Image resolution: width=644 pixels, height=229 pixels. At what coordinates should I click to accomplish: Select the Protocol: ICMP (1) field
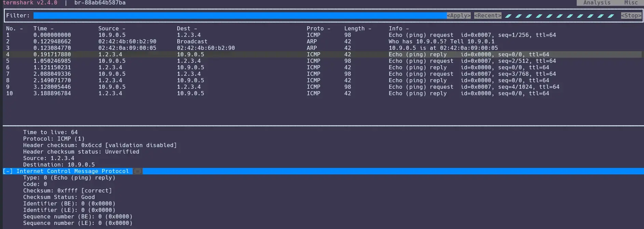[54, 139]
